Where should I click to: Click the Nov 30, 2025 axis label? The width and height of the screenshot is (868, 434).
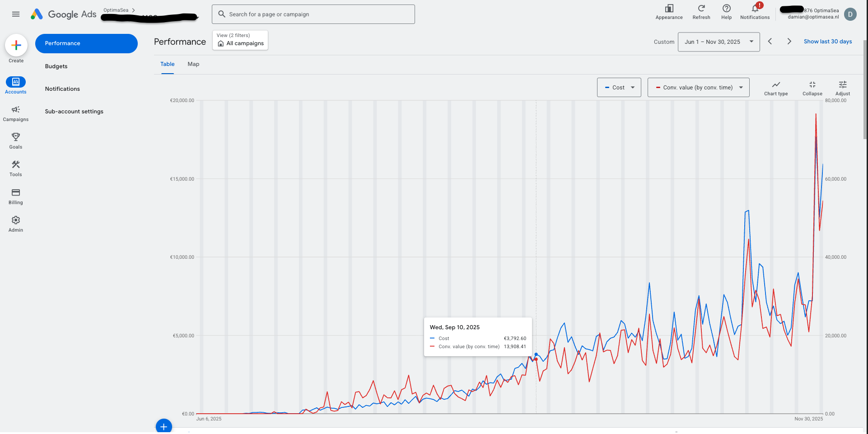(x=808, y=419)
